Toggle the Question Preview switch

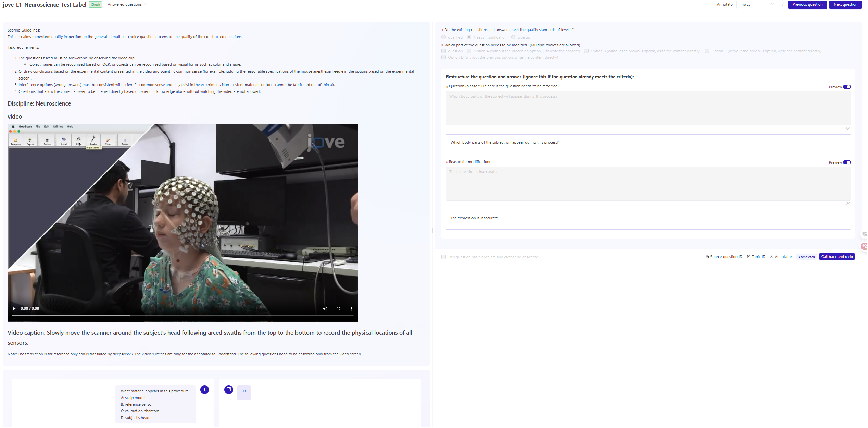pos(847,87)
